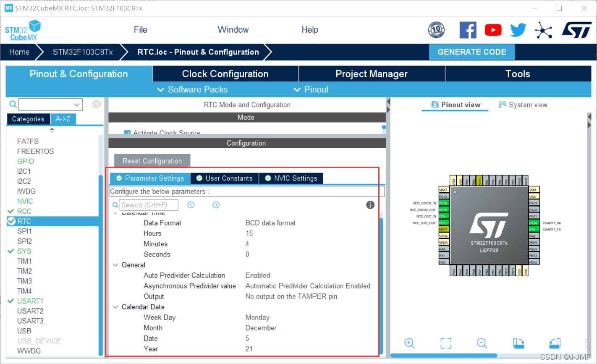The height and width of the screenshot is (364, 597).
Task: Collapse the Calendar Date group
Action: (115, 307)
